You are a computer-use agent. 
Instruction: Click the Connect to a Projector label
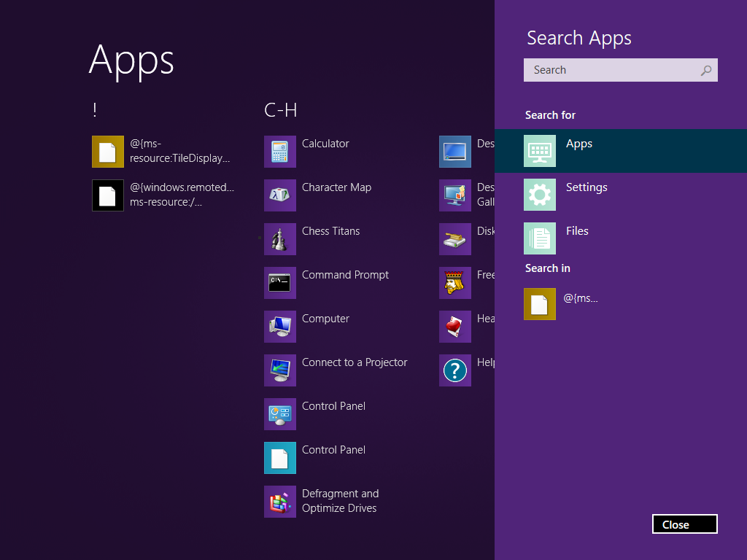(x=355, y=363)
